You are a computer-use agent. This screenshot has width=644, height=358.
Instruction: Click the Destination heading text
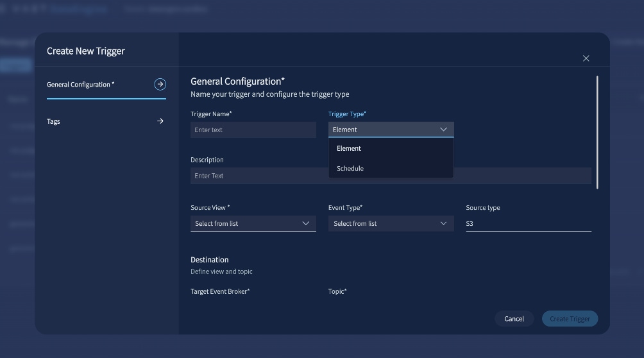point(210,260)
